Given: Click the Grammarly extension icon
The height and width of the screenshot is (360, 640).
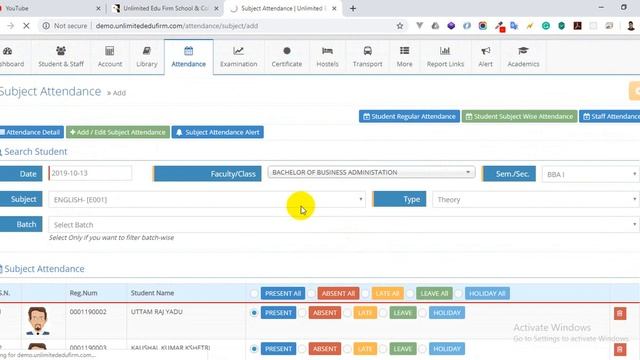Looking at the screenshot, I should (x=546, y=26).
